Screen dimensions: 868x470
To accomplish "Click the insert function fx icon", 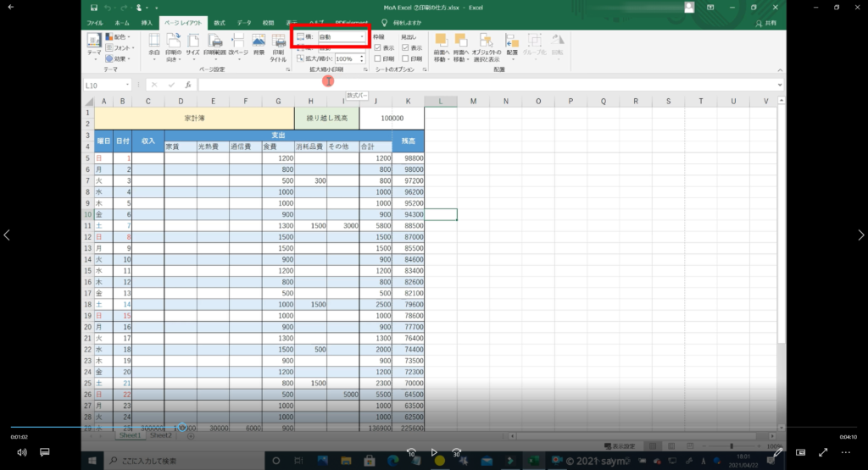I will tap(188, 85).
